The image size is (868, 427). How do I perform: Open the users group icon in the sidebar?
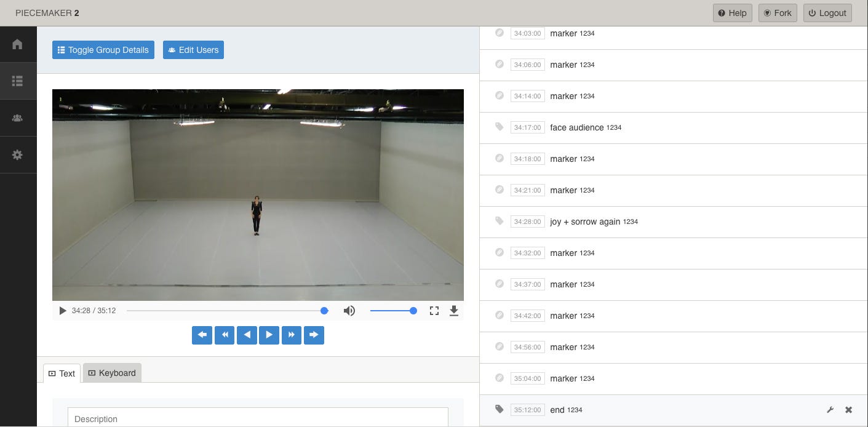pyautogui.click(x=17, y=118)
